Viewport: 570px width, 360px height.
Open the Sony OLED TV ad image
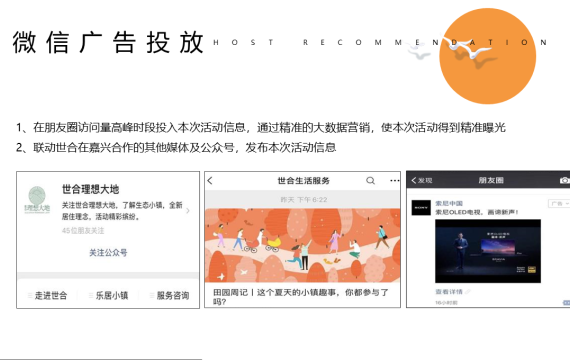pos(488,251)
